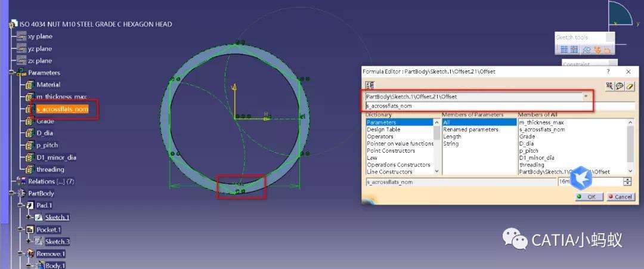Click the Members of All scrollbar
This screenshot has height=269, width=644.
[630, 146]
